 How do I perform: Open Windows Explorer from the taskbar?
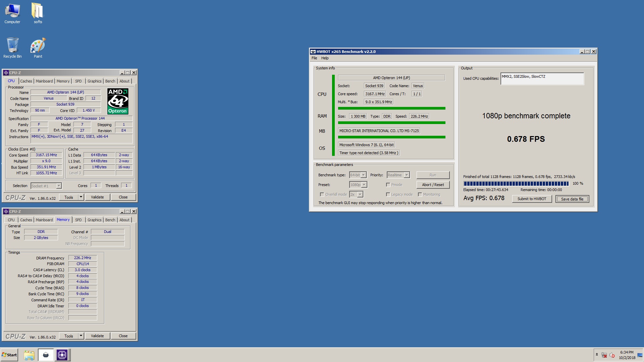coord(29,355)
